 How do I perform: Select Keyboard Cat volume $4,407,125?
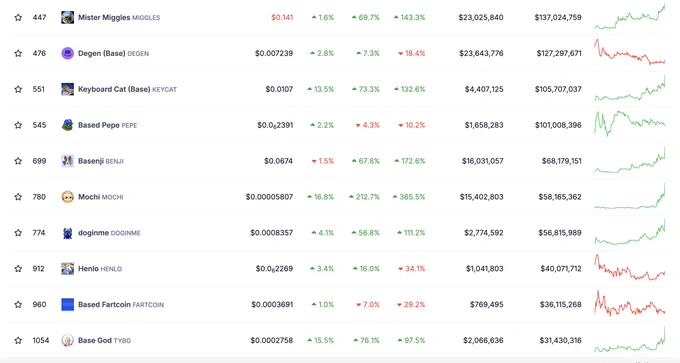coord(484,89)
